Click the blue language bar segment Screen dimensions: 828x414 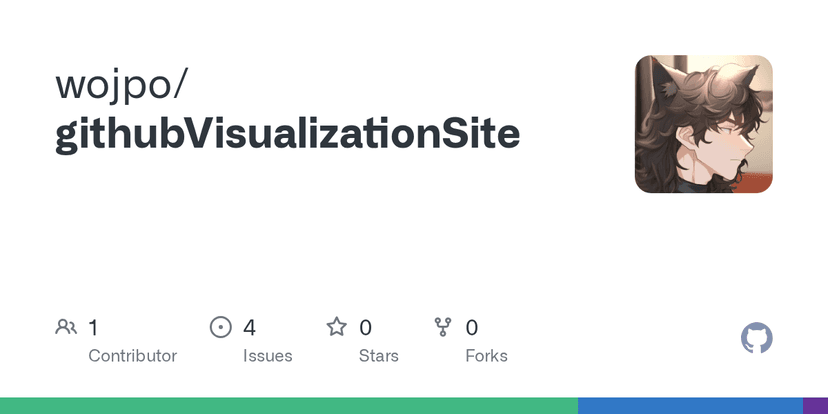point(690,405)
